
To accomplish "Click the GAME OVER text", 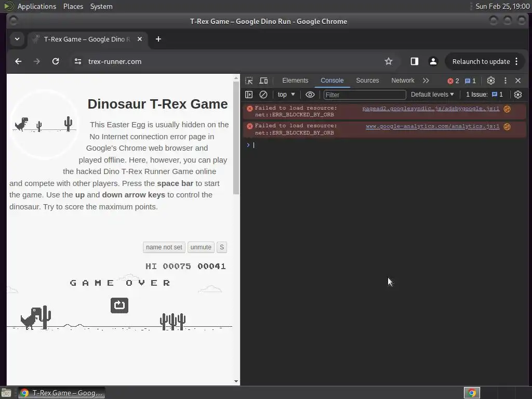I will 120,283.
